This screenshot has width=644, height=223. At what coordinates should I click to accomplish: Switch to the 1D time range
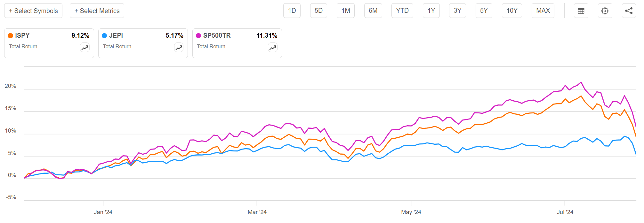click(x=292, y=11)
